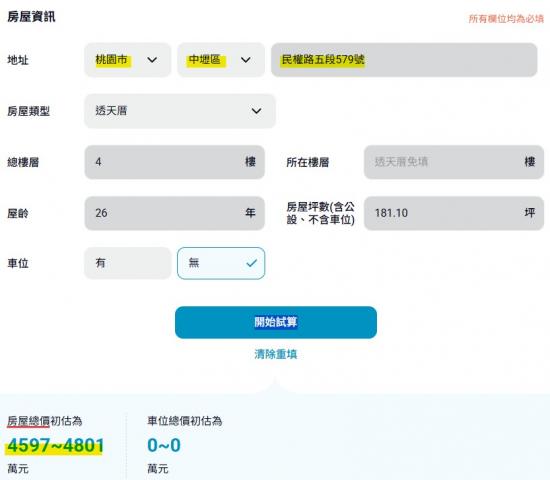The width and height of the screenshot is (550, 480).
Task: Expand the 中壢區 district dropdown
Action: pos(221,60)
